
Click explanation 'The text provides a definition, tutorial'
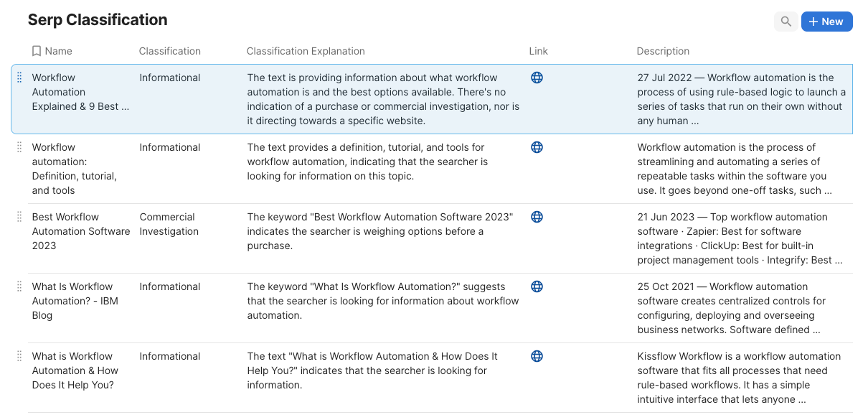tap(367, 162)
